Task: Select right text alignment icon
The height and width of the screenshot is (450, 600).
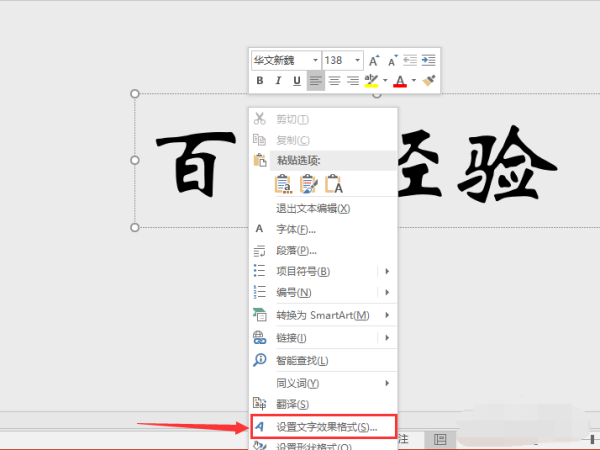Action: coord(353,81)
